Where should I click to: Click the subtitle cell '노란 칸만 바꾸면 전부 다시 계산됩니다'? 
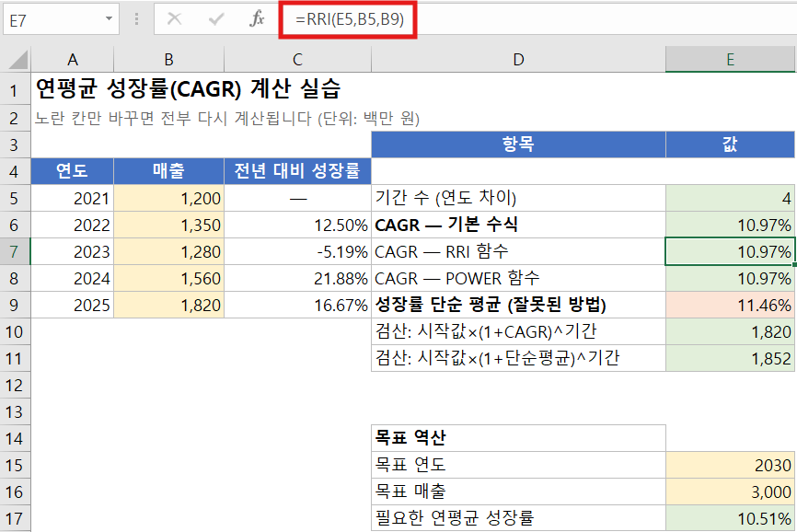click(226, 119)
